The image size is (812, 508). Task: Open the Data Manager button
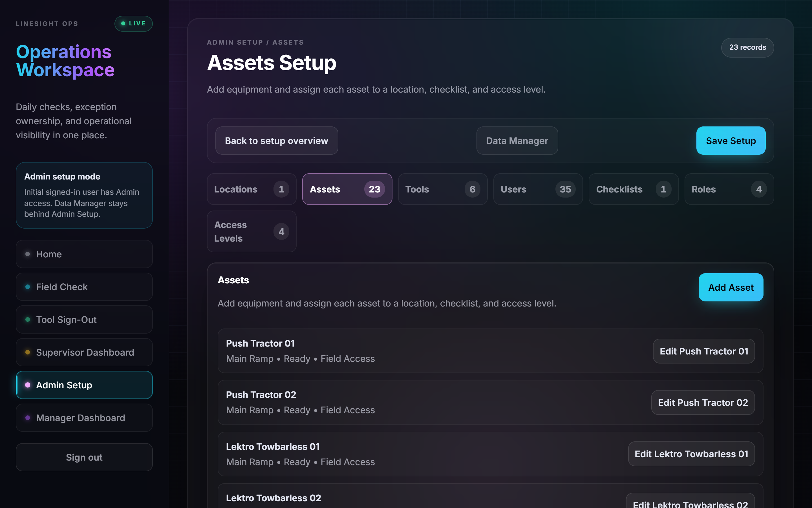[517, 141]
